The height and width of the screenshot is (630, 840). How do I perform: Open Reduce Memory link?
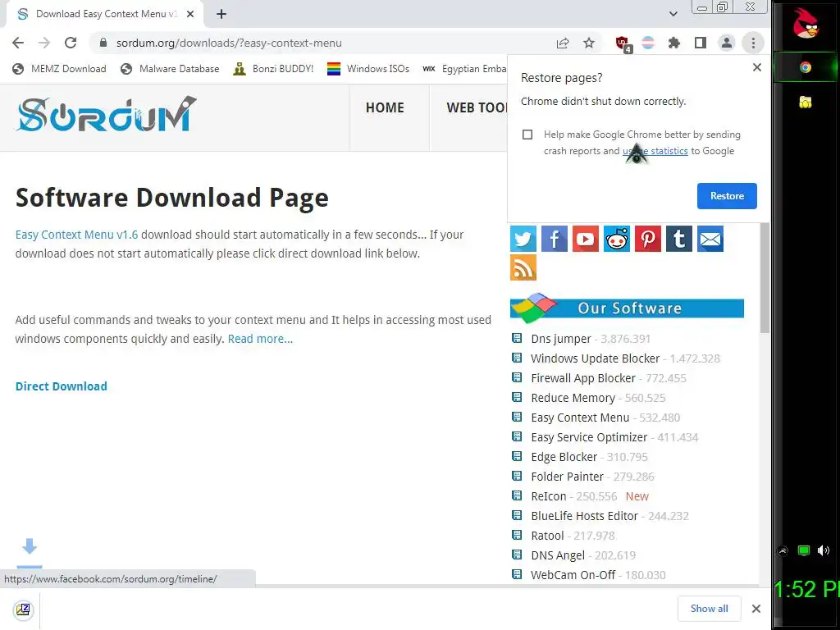(573, 398)
